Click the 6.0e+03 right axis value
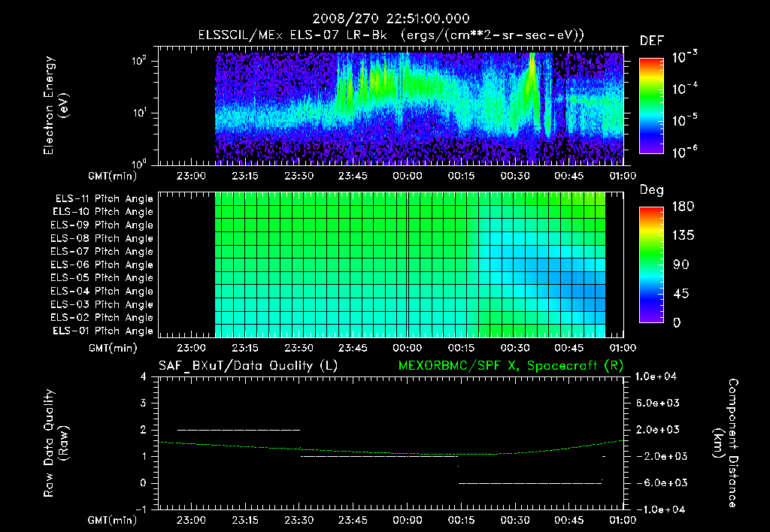 [x=658, y=404]
